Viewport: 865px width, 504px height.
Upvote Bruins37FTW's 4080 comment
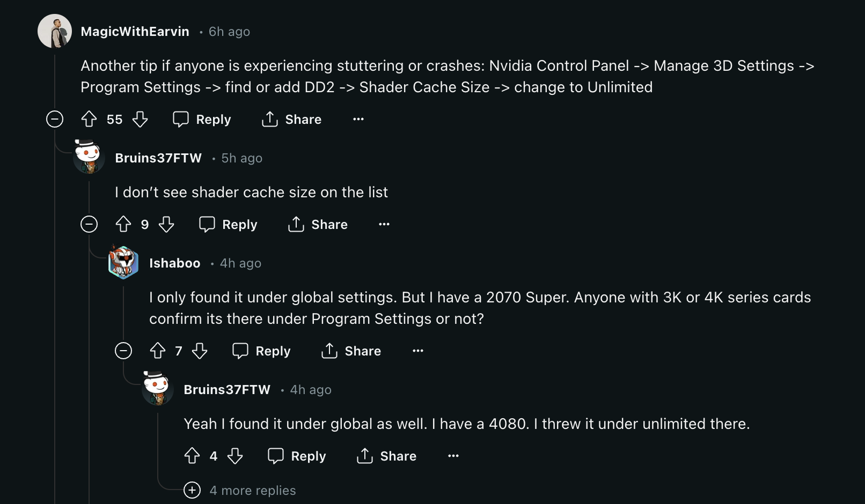tap(192, 456)
